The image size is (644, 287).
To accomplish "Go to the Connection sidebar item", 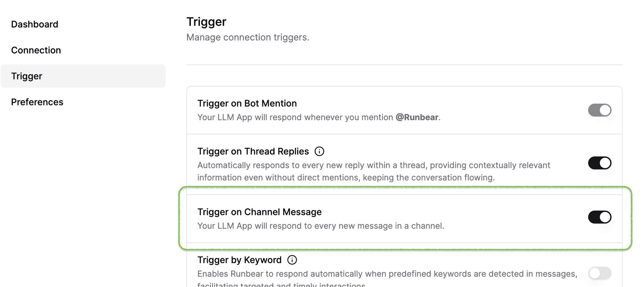I will [x=36, y=50].
